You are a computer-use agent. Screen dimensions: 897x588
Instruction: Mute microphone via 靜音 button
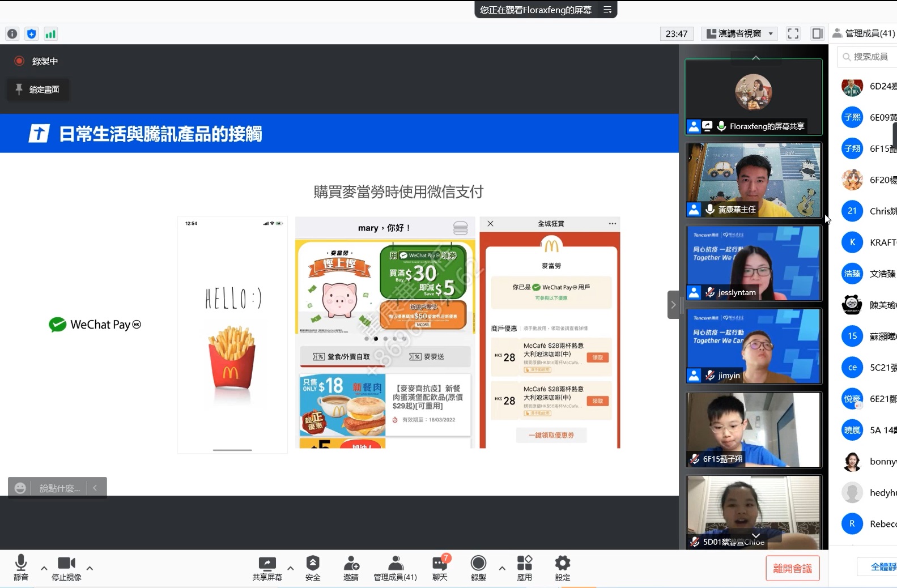coord(21,568)
